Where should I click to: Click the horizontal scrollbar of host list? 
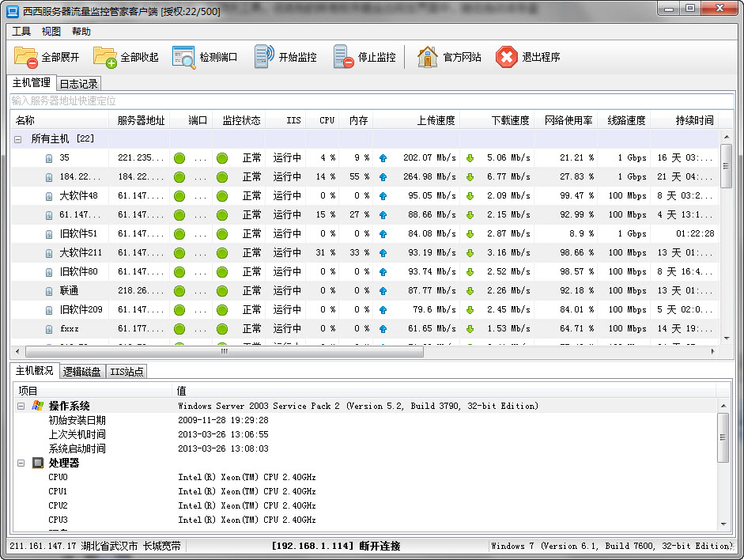tap(224, 351)
